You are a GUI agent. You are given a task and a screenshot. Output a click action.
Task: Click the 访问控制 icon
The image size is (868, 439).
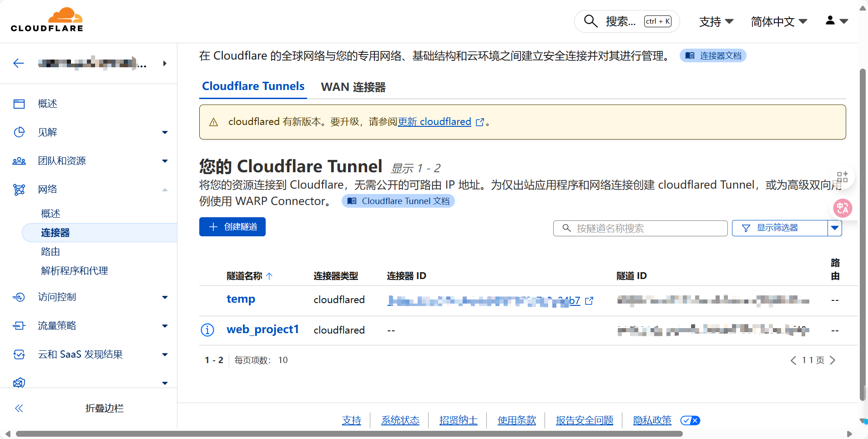tap(19, 297)
